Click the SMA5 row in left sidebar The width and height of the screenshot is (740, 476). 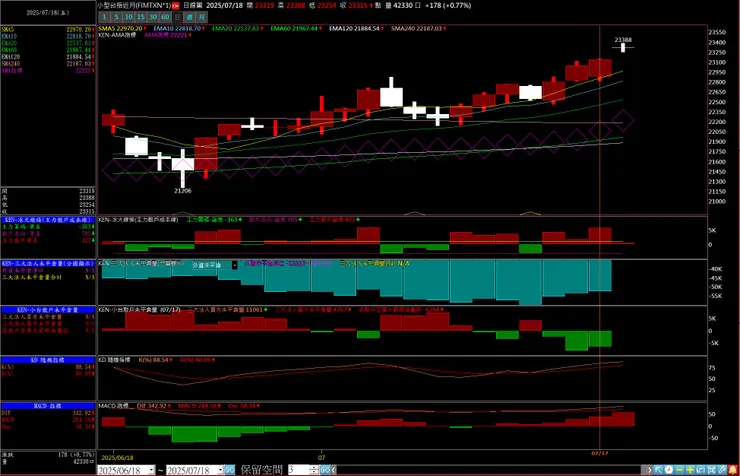click(x=48, y=29)
